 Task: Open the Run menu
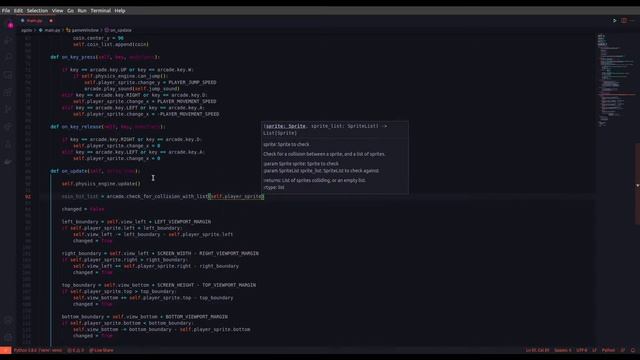pyautogui.click(x=82, y=11)
